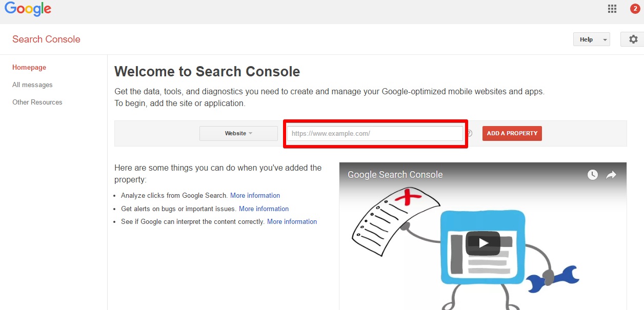Open More information about analyzing clicks
This screenshot has width=644, height=310.
(x=255, y=196)
